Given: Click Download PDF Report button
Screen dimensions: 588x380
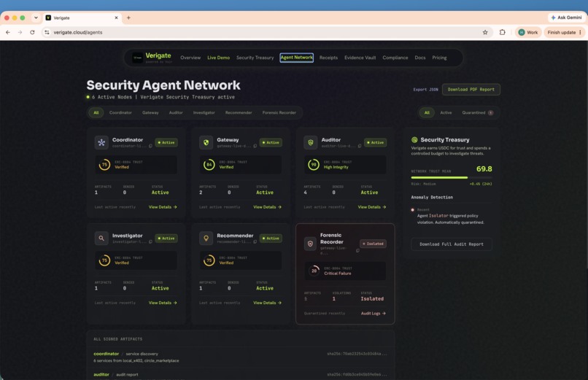Looking at the screenshot, I should pyautogui.click(x=471, y=90).
